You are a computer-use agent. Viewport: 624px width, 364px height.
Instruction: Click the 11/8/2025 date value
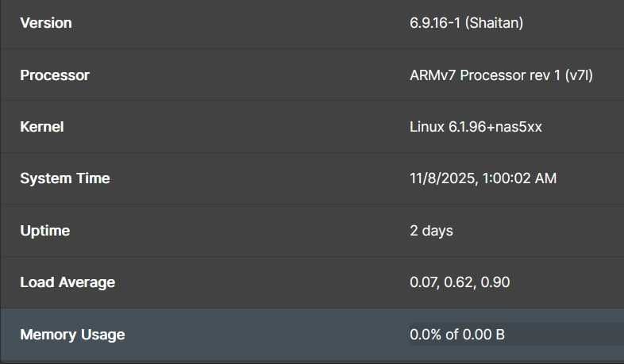pos(441,178)
